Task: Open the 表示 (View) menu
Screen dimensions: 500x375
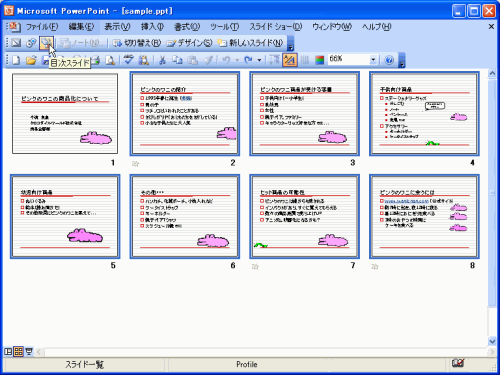Action: [117, 27]
